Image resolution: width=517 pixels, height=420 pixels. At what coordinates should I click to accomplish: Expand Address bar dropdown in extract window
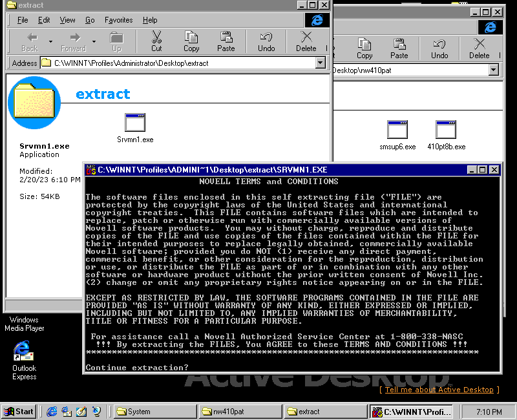(320, 63)
